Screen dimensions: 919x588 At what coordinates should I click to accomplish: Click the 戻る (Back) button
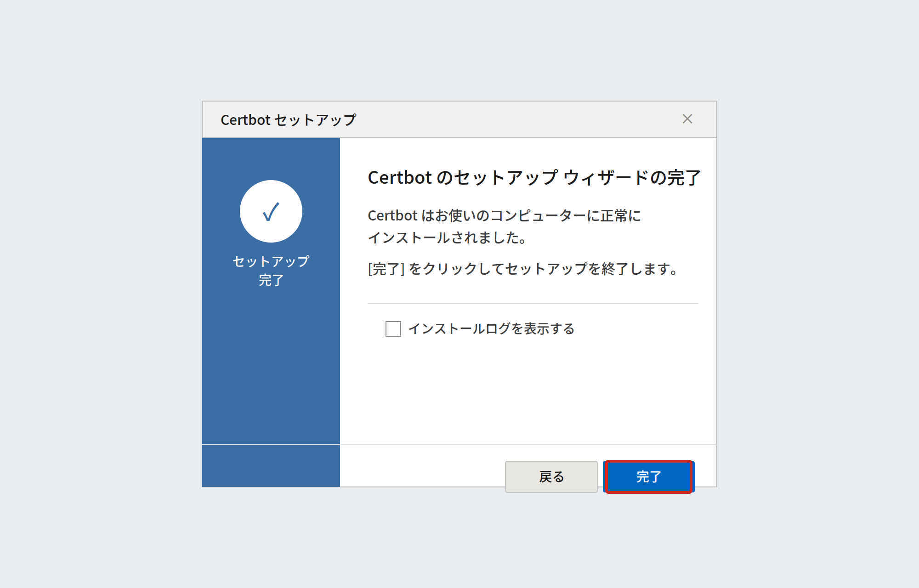tap(551, 477)
